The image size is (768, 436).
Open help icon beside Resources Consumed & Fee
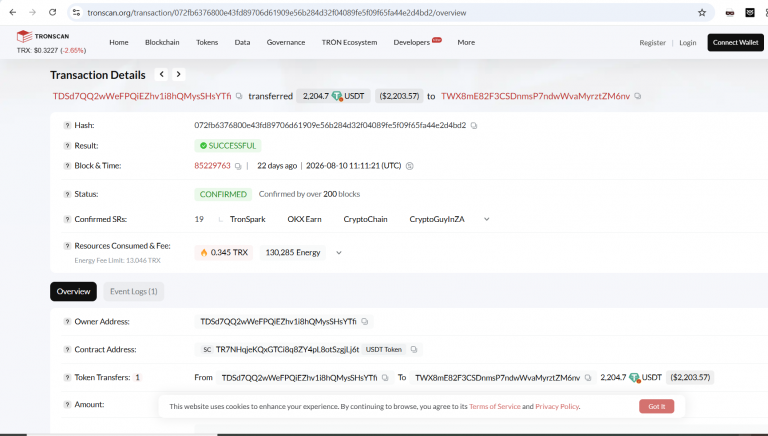pos(67,246)
